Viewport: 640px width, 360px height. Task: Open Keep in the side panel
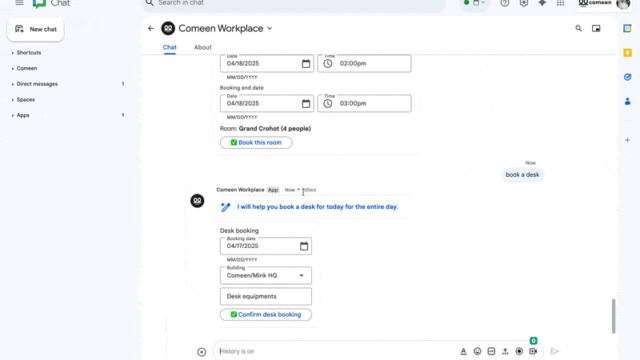(x=627, y=53)
